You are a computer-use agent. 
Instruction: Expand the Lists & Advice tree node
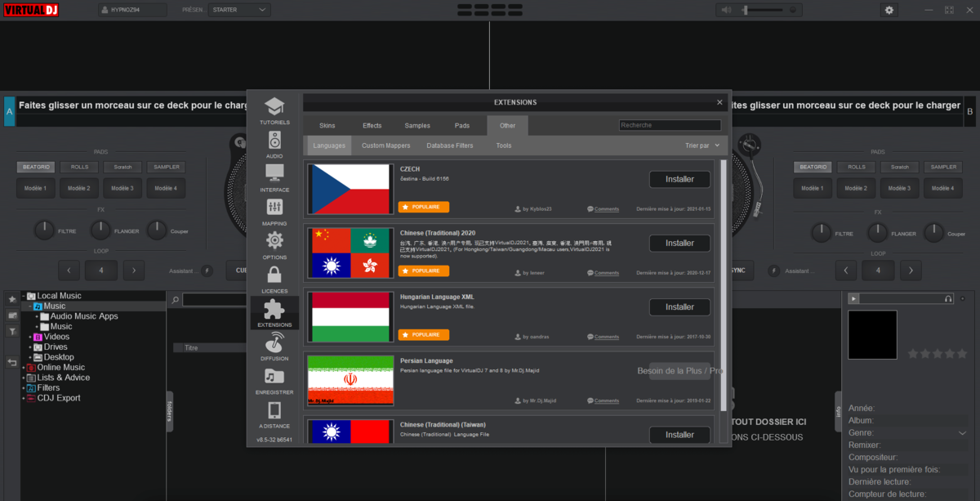pyautogui.click(x=24, y=378)
